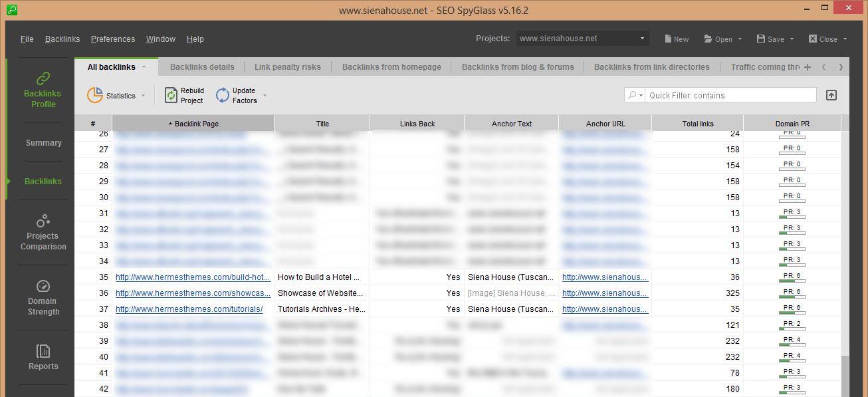
Task: Click the Close project X icon
Action: pyautogui.click(x=813, y=39)
